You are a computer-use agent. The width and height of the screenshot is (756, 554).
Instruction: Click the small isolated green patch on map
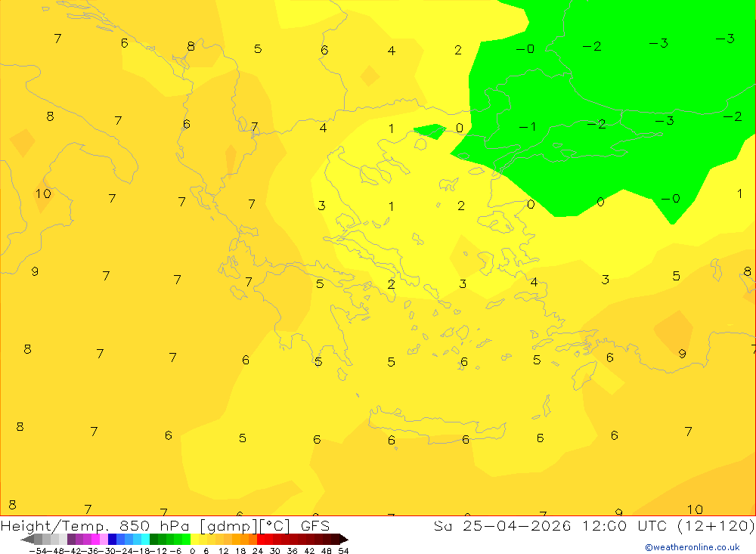click(431, 132)
